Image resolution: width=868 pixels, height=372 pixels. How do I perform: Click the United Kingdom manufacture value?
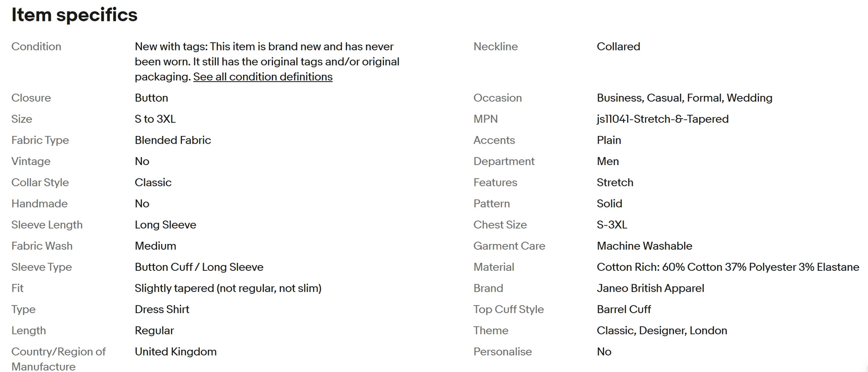(175, 351)
